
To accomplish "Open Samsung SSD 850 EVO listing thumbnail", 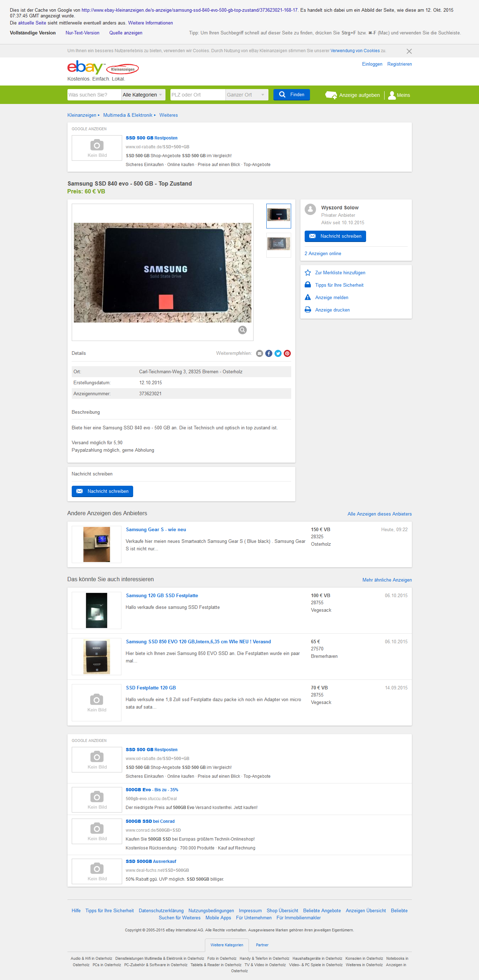I will click(97, 657).
